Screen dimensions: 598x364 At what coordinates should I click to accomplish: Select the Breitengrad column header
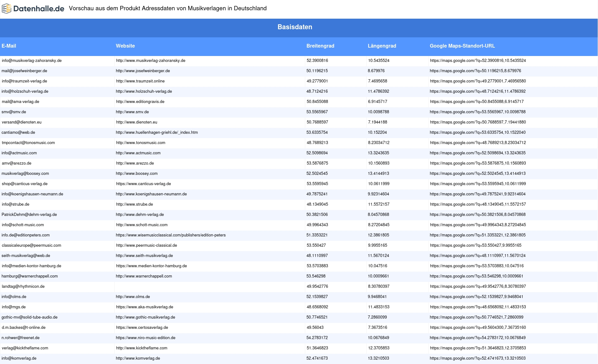[320, 46]
